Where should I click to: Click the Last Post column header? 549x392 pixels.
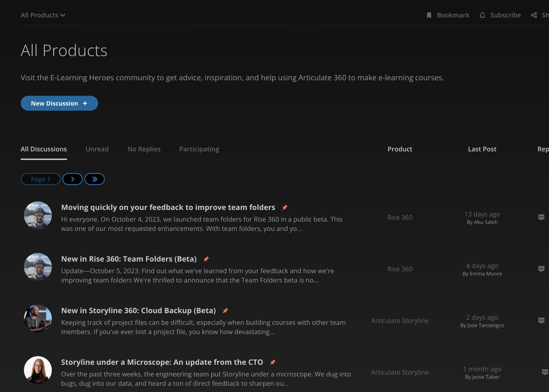pyautogui.click(x=482, y=149)
